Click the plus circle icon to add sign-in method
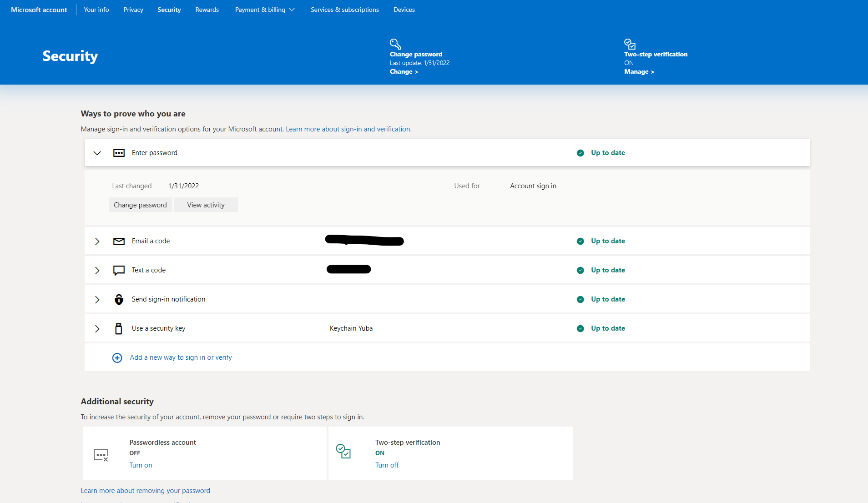868x503 pixels. point(117,358)
